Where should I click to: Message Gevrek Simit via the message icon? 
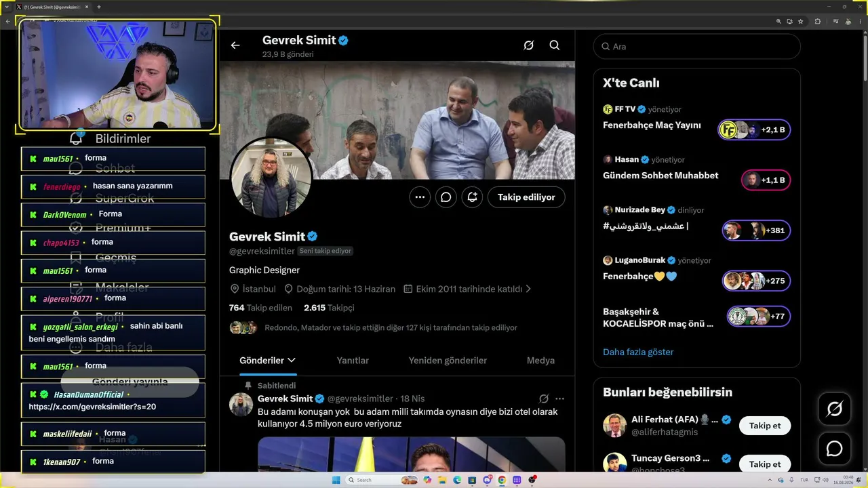tap(446, 197)
